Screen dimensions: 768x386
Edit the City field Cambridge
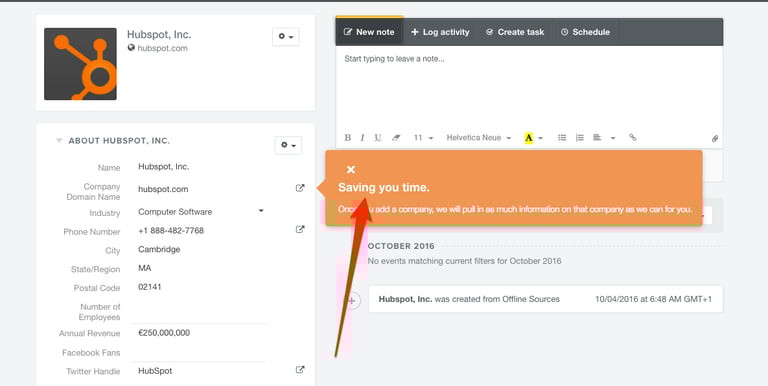[x=159, y=249]
